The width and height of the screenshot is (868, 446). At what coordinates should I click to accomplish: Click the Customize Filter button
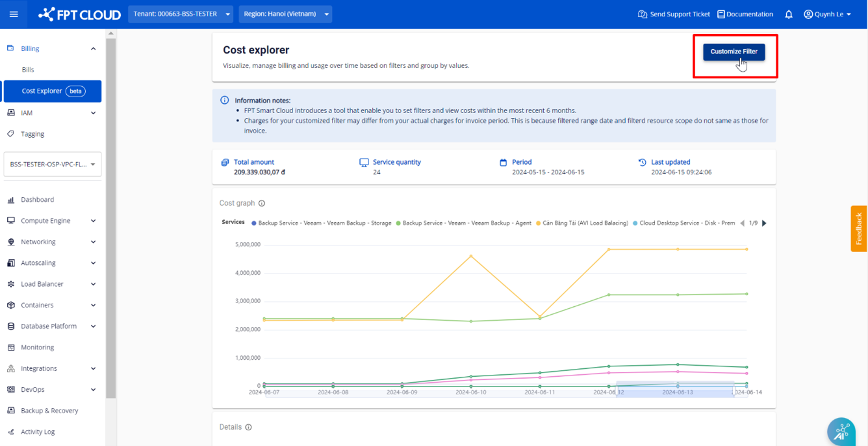pos(734,52)
